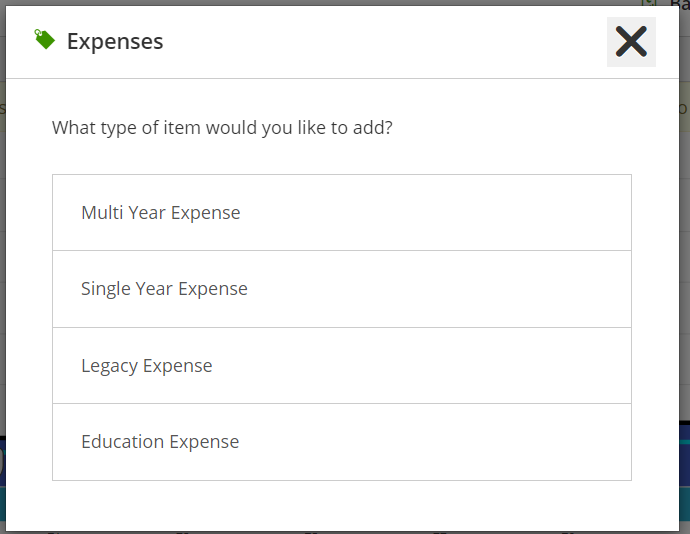Click the cut-off 'Ba' label behind the dialog
The image size is (690, 534).
[x=679, y=4]
